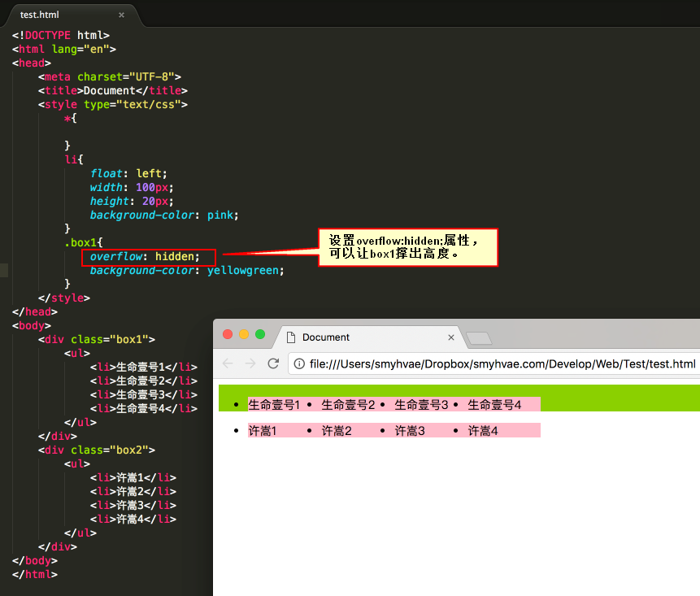
Task: Click the document icon on the Document tab
Action: tap(290, 337)
